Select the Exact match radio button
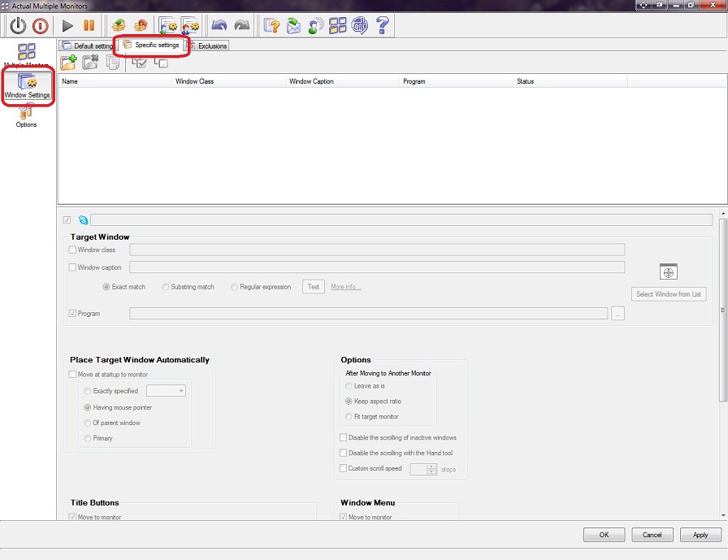This screenshot has height=560, width=728. [x=106, y=287]
